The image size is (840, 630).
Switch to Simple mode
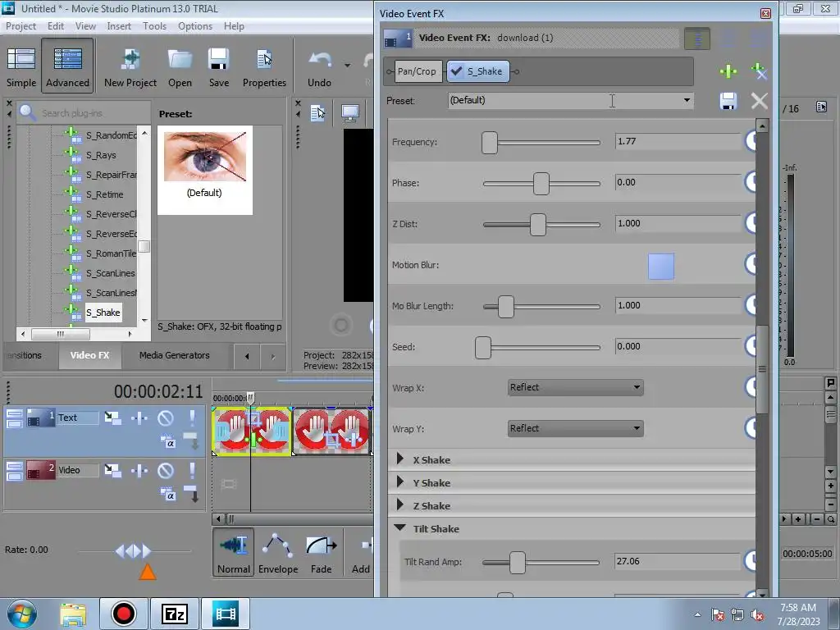click(21, 66)
